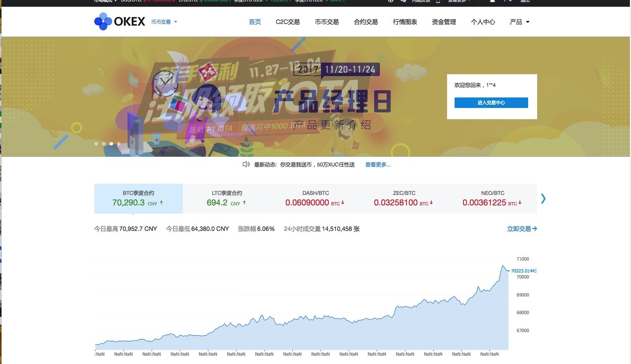Click the welcome text 欢迎您回来，1**4

pyautogui.click(x=475, y=85)
